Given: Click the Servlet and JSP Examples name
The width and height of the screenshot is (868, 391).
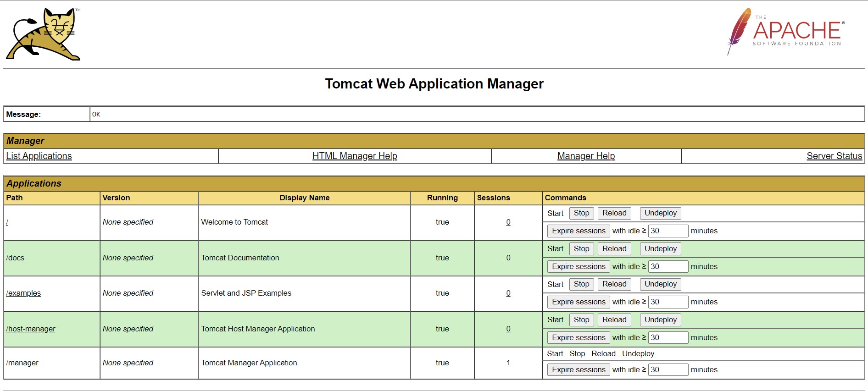Looking at the screenshot, I should (246, 293).
